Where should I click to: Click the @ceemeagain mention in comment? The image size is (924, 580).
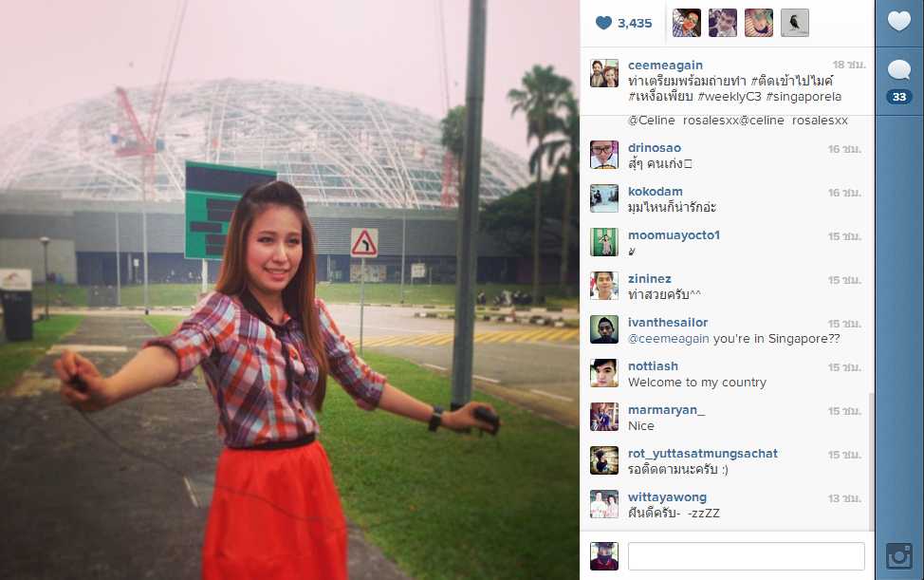tap(668, 339)
